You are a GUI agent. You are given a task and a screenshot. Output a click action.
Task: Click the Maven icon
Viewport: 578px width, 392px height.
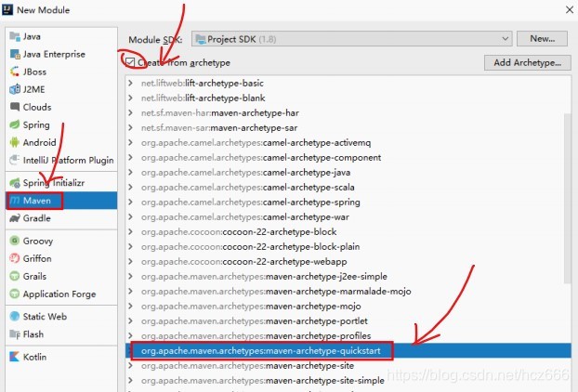[x=15, y=201]
